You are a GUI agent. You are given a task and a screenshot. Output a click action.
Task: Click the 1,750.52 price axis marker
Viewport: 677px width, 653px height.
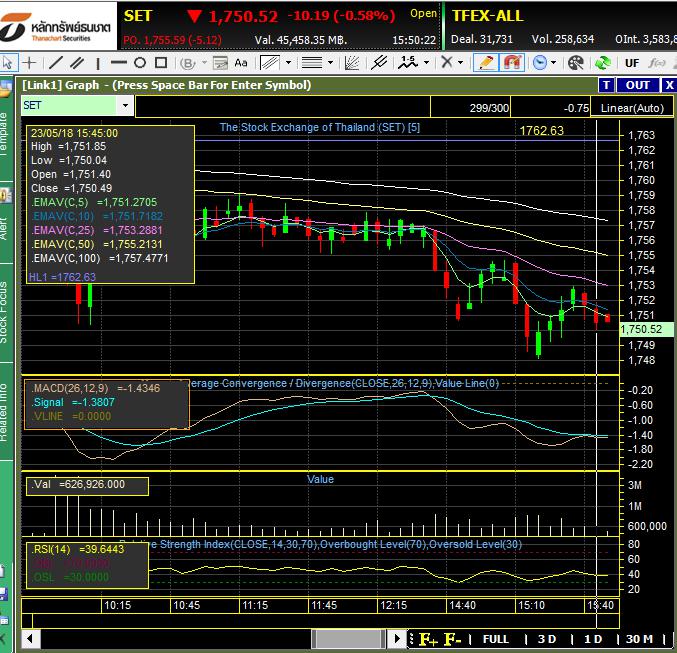[x=646, y=330]
